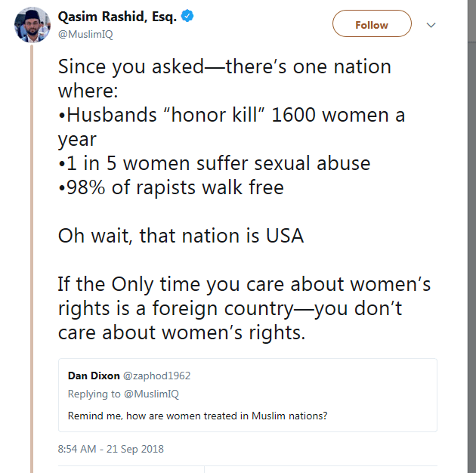Click the "care about women's rights." final line
Viewport: 476px width, 473px height.
pyautogui.click(x=181, y=333)
